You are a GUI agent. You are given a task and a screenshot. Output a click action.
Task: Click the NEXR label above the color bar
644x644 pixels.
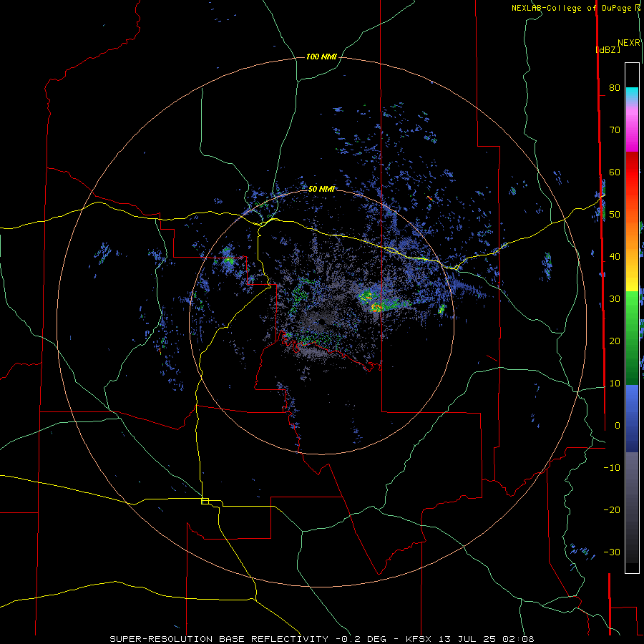click(629, 43)
